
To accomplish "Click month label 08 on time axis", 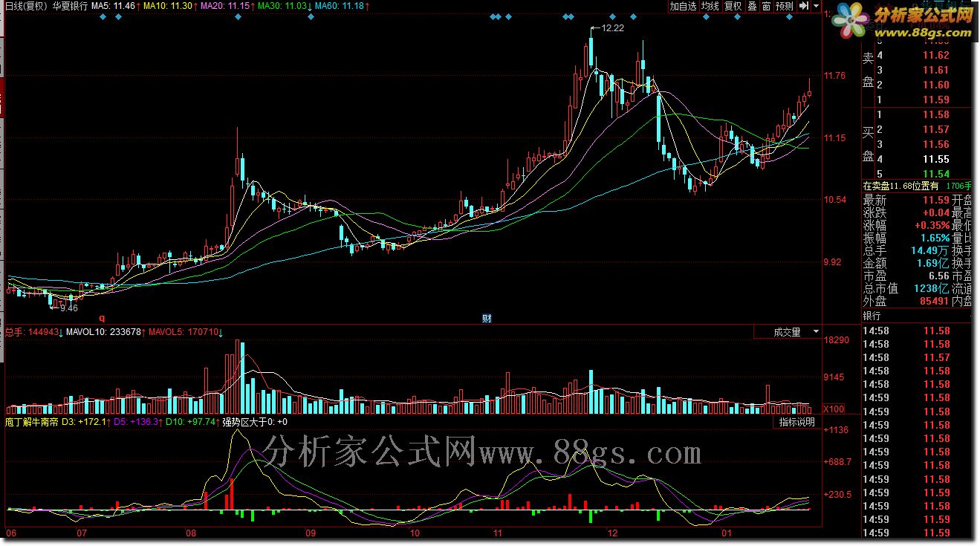I will pos(191,533).
